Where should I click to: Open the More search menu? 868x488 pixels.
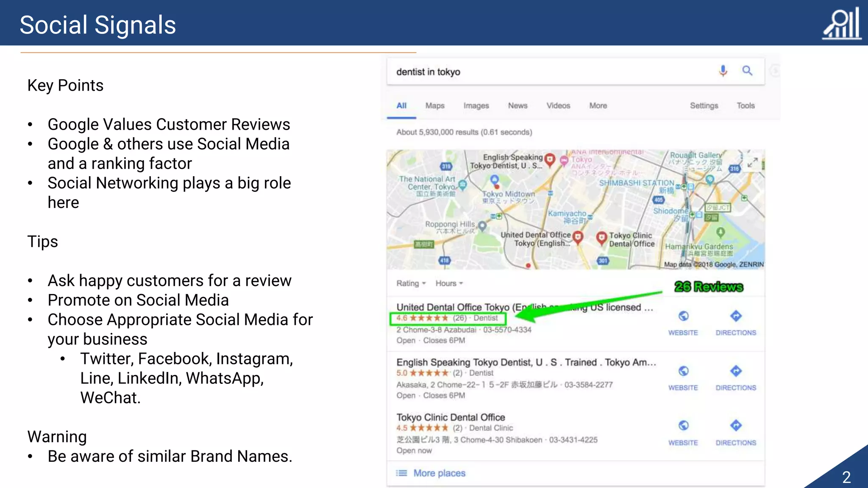coord(598,106)
